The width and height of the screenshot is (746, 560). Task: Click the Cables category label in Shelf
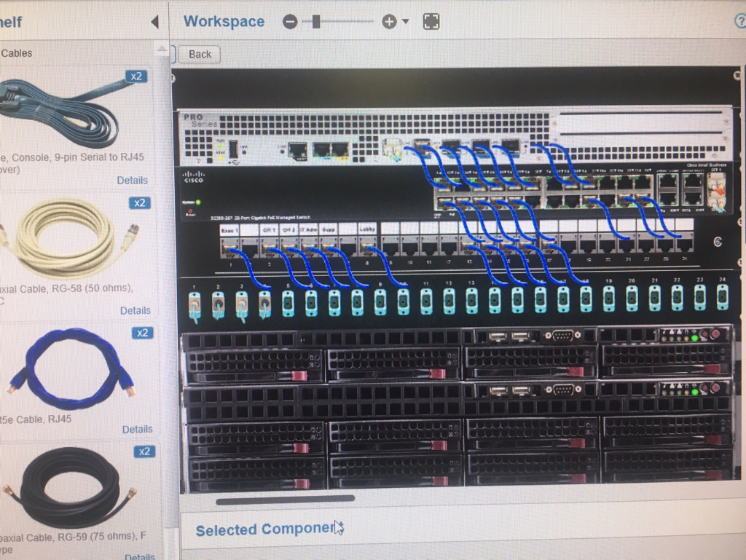pos(16,53)
